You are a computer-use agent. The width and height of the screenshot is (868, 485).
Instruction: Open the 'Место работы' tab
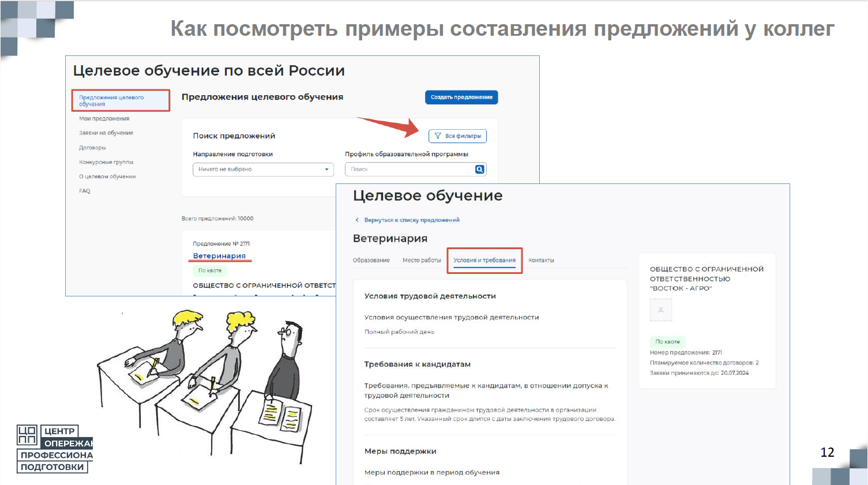point(422,260)
